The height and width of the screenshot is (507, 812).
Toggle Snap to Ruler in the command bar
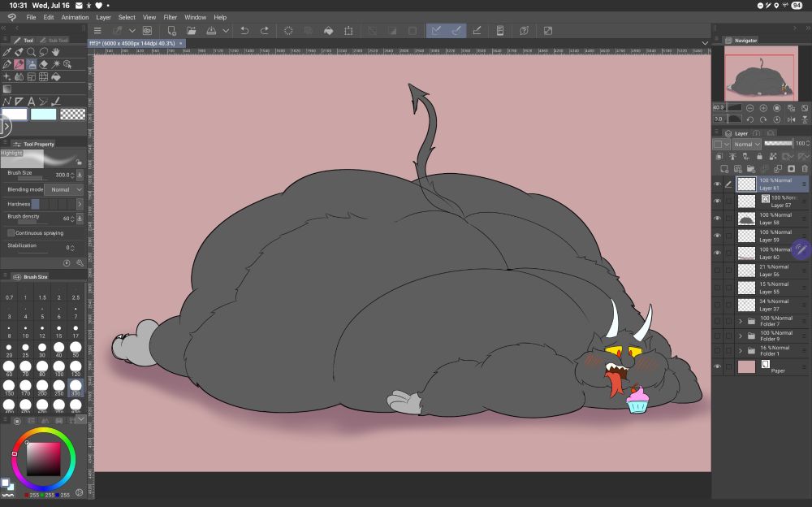tap(437, 31)
